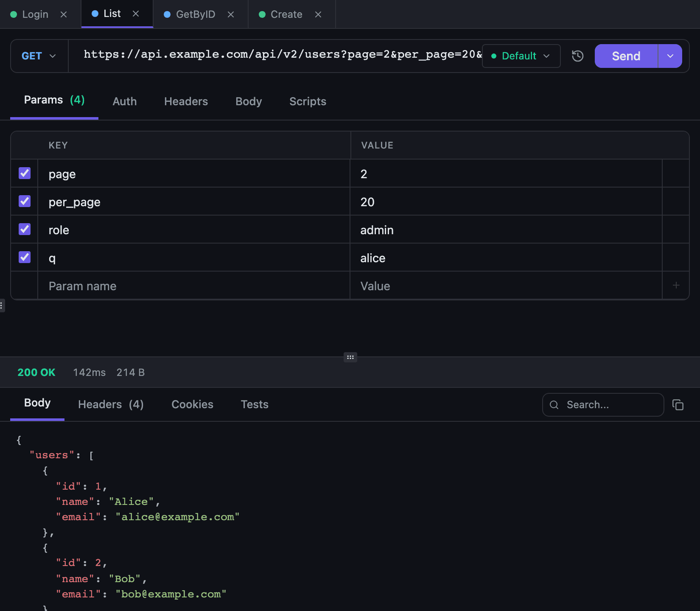
Task: Click the per_page key cell
Action: point(194,202)
